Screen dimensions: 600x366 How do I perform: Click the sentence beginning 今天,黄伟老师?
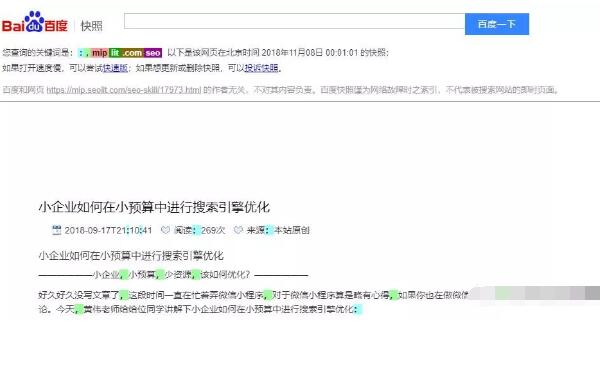(209, 309)
